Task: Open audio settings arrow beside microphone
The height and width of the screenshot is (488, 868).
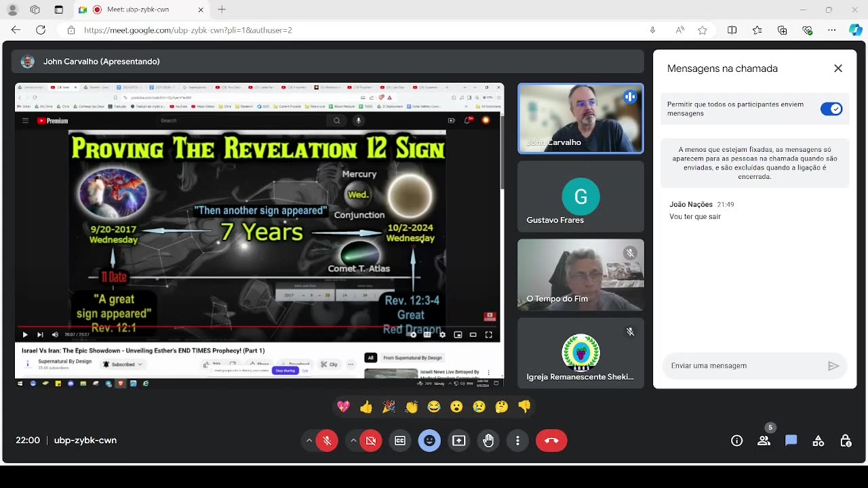Action: tap(309, 441)
